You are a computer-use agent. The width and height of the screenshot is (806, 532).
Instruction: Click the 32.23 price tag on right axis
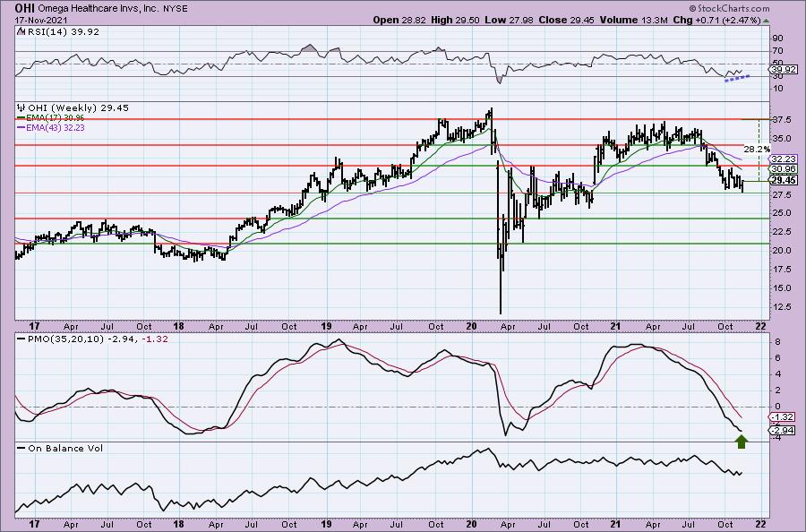[784, 159]
